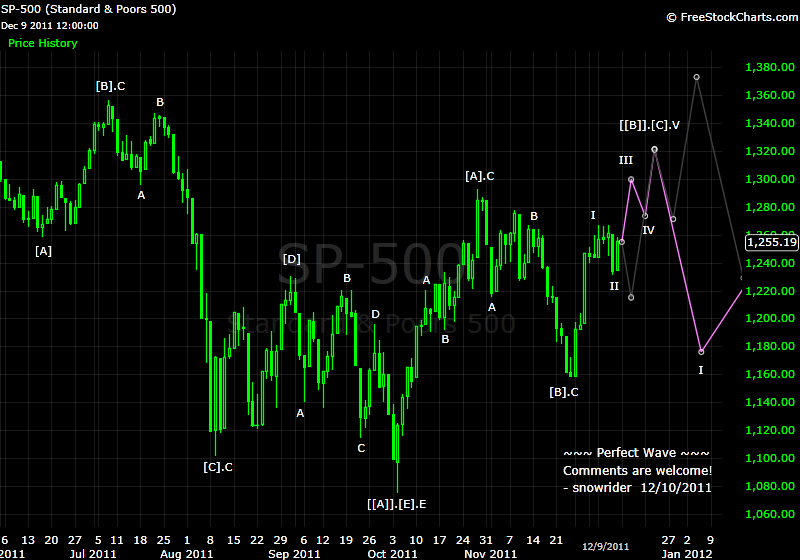Click the 1,220.00 price axis label
Image resolution: width=800 pixels, height=560 pixels.
tap(770, 291)
